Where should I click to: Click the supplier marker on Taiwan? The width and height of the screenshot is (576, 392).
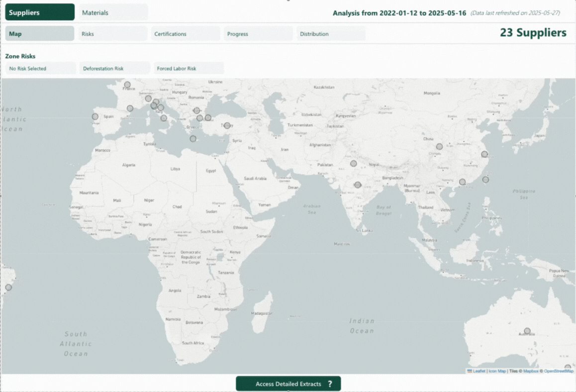(485, 180)
